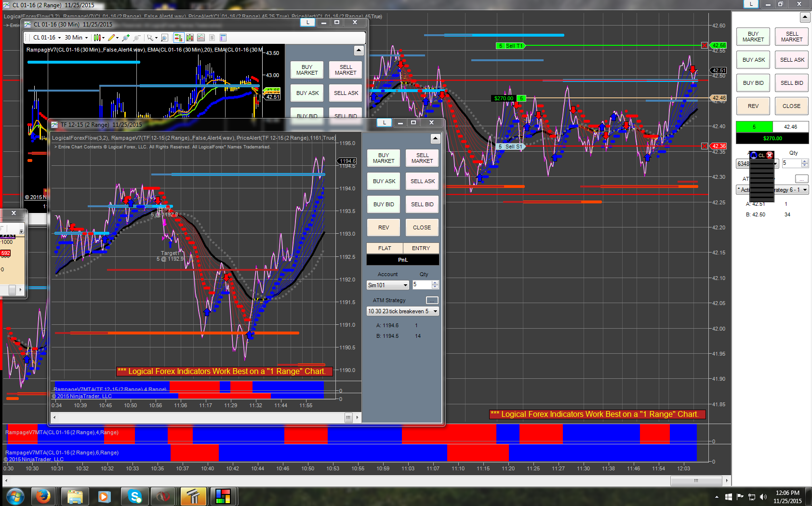
Task: Click the main chart horizontal scrollbar thumb
Action: pyautogui.click(x=696, y=480)
